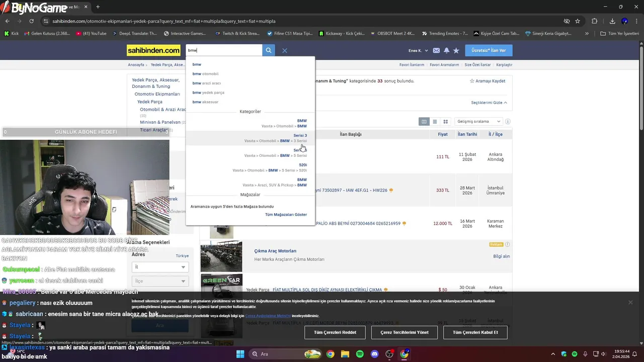Switch to gallery grid view icon

tap(445, 121)
